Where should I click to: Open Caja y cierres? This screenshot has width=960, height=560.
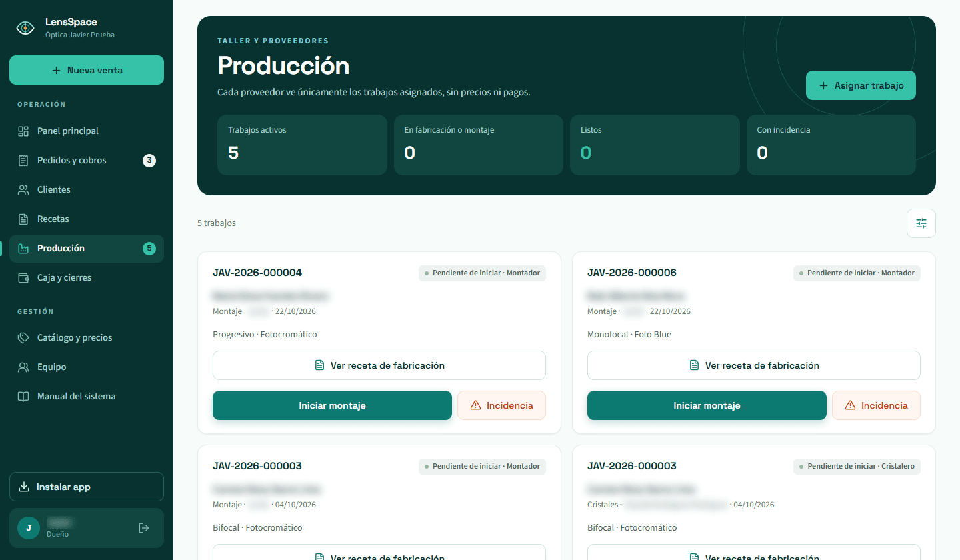[x=87, y=278]
